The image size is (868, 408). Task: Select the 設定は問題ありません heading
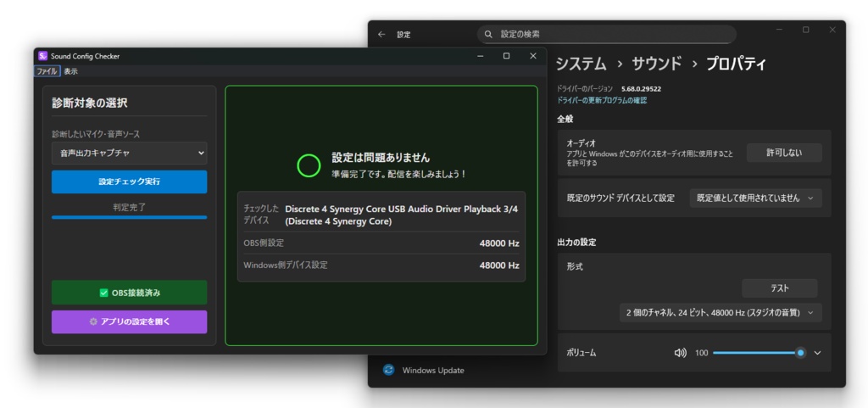[381, 158]
